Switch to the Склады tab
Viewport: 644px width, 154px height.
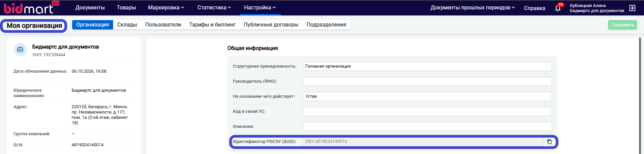127,24
